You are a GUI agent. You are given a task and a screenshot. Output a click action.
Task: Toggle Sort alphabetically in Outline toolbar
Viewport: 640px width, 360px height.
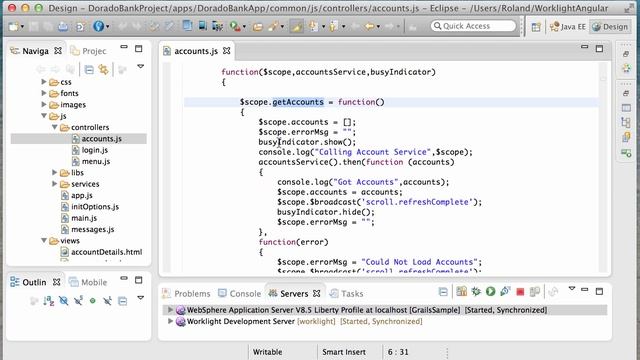pos(49,301)
